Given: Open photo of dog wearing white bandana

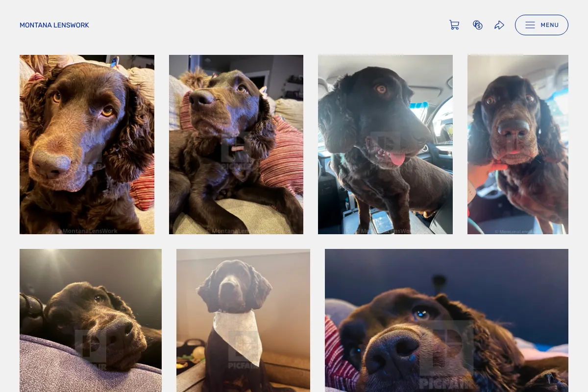Looking at the screenshot, I should click(x=243, y=320).
